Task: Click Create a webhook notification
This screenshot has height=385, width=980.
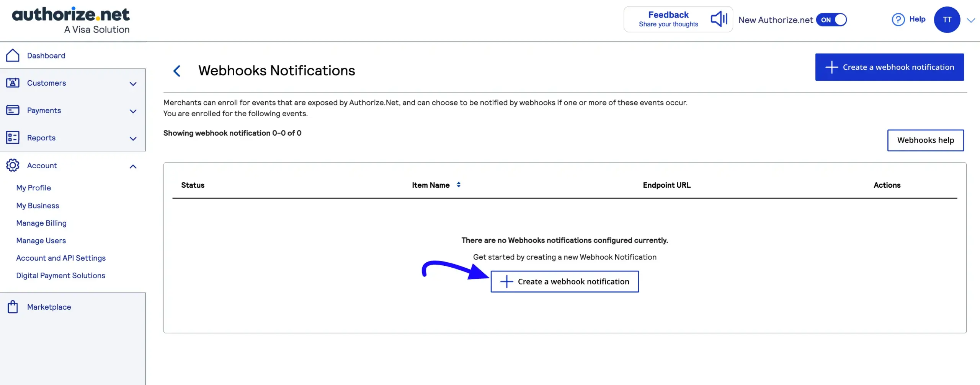Action: pos(564,281)
